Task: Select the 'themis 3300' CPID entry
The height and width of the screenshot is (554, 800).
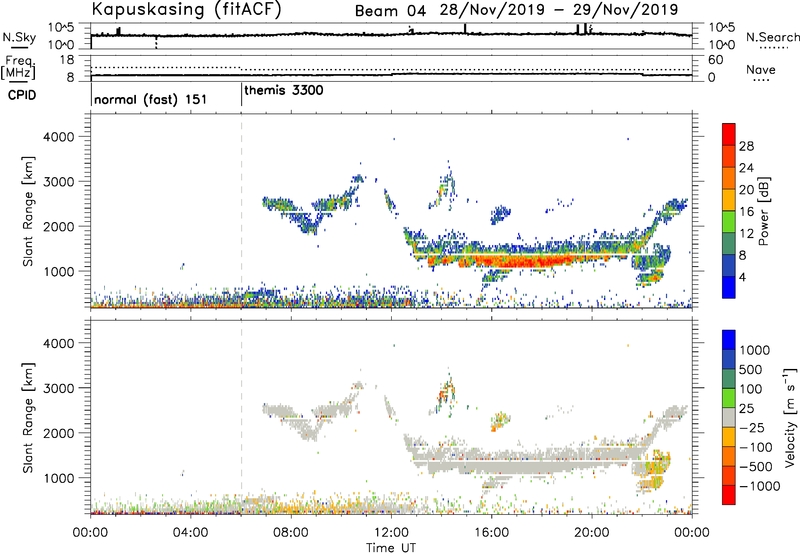Action: 284,91
